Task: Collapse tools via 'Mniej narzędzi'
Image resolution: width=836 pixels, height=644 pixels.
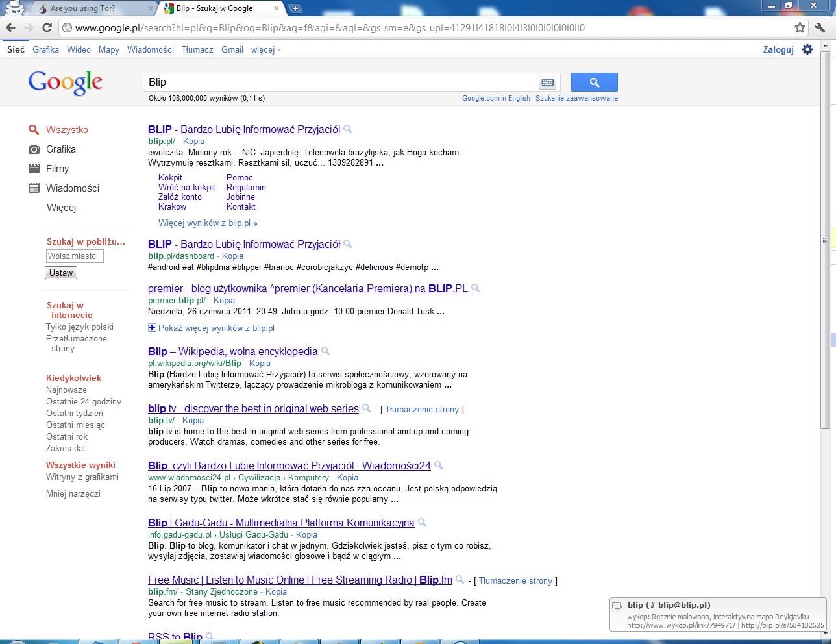Action: coord(73,493)
